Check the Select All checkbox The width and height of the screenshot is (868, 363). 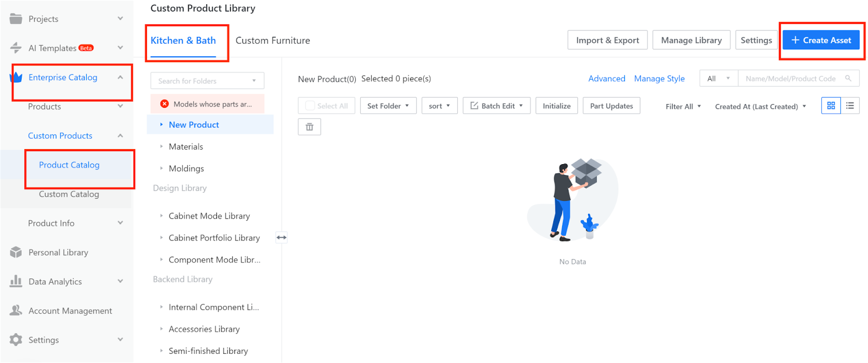click(x=310, y=106)
